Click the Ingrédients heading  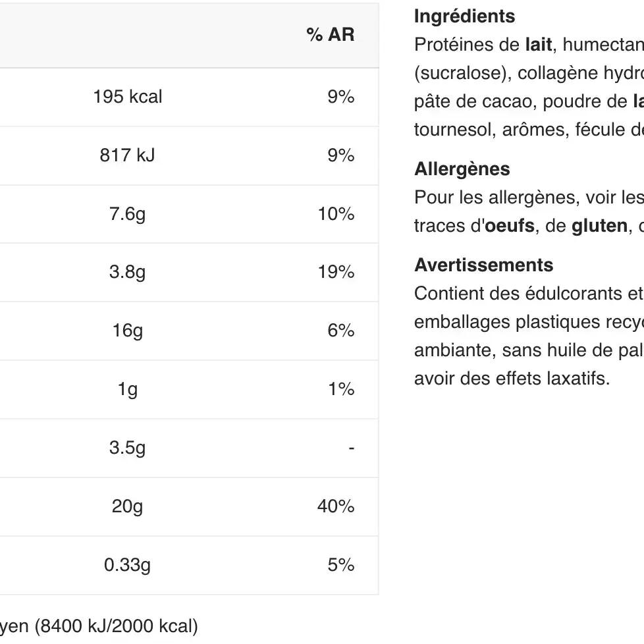pos(464,16)
